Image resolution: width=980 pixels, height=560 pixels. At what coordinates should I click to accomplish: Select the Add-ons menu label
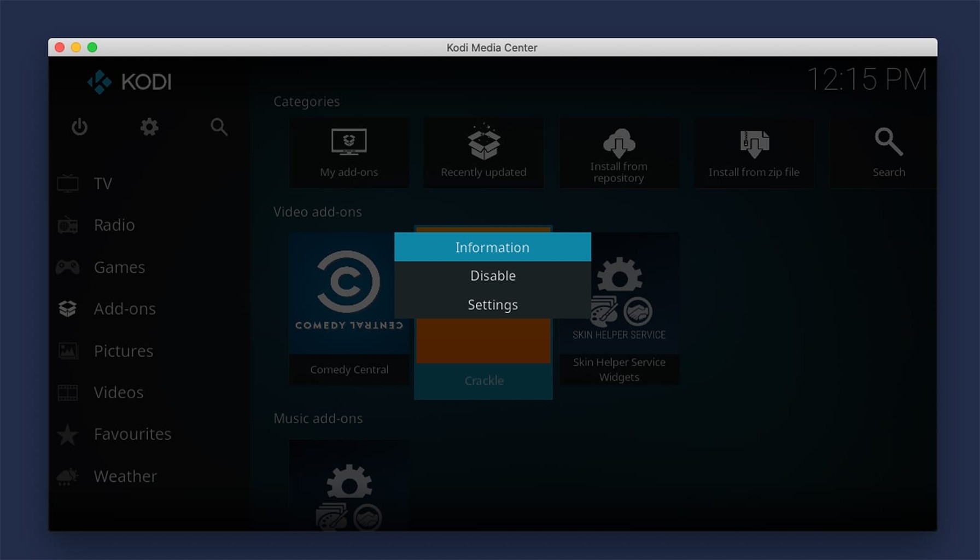click(x=125, y=309)
